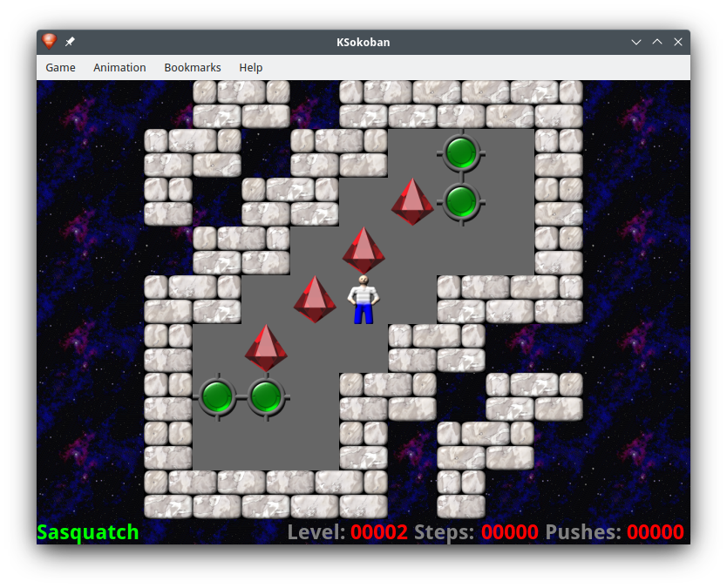The width and height of the screenshot is (727, 588).
Task: Click the red gem beside the green goal
Action: pos(412,202)
